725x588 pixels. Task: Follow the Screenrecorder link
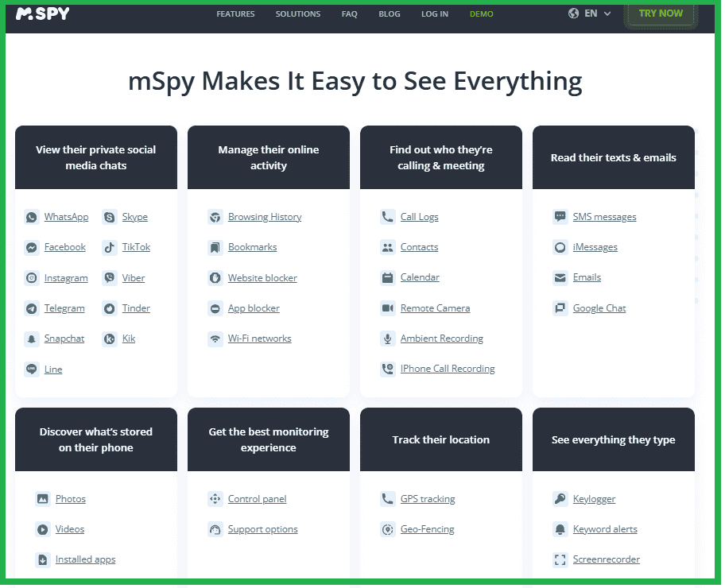[607, 559]
